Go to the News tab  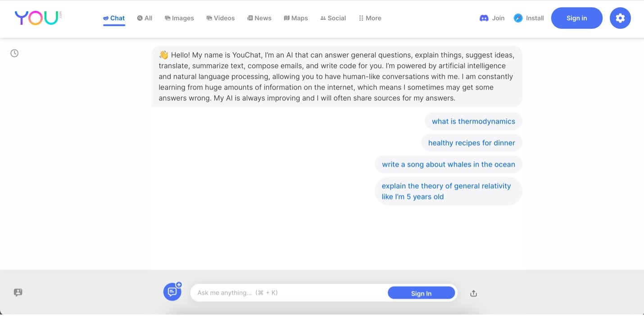[x=259, y=18]
